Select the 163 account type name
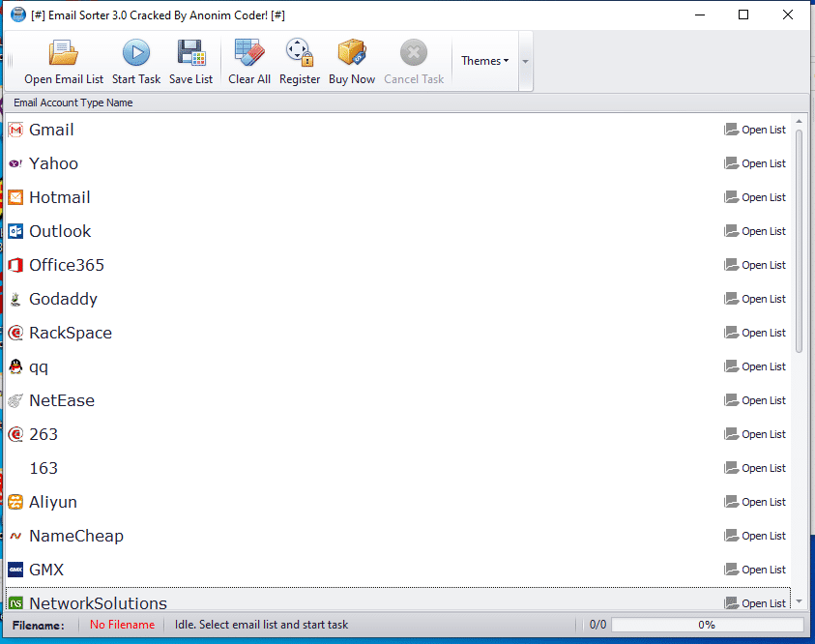 [x=44, y=468]
